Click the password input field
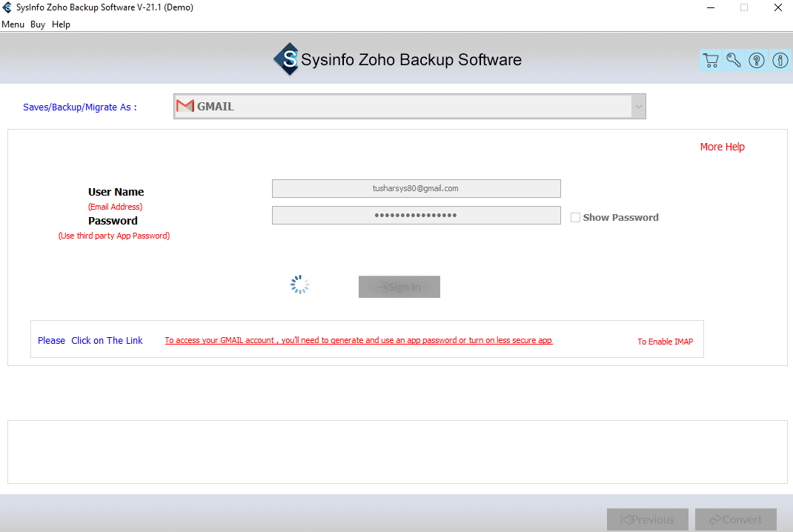Screen dimensions: 793x532 coord(417,216)
